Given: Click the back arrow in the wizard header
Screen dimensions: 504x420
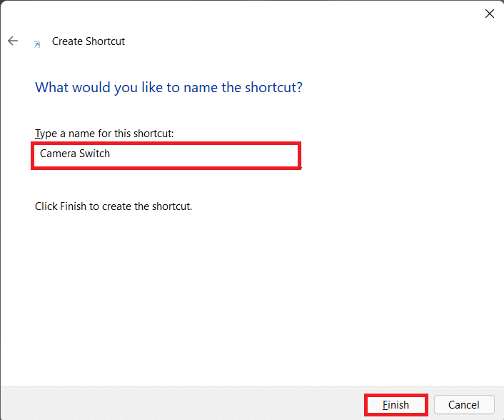Looking at the screenshot, I should click(x=13, y=41).
